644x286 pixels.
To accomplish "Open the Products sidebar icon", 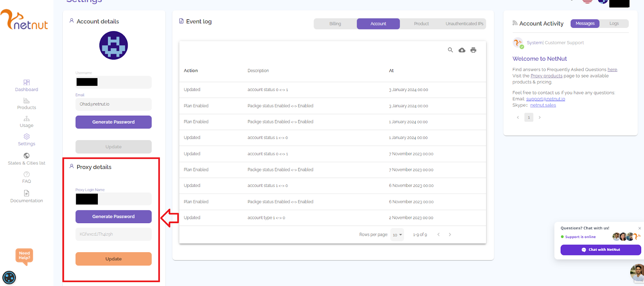I will pos(27,100).
